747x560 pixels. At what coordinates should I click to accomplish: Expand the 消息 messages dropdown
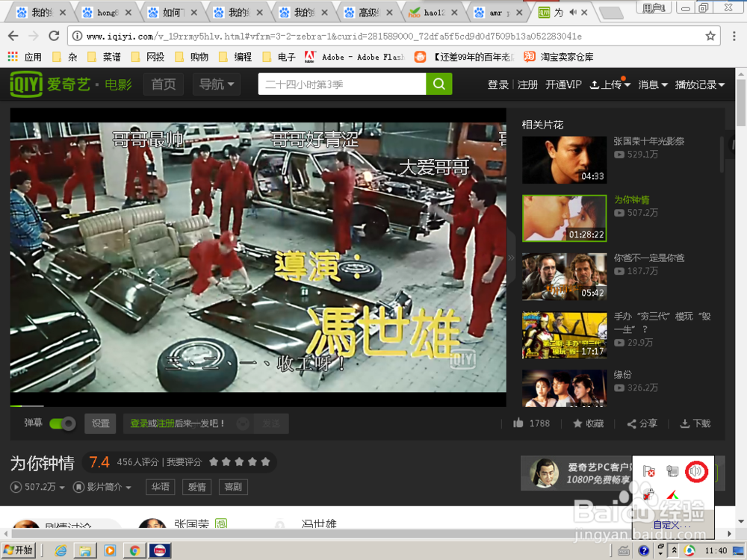coord(653,85)
